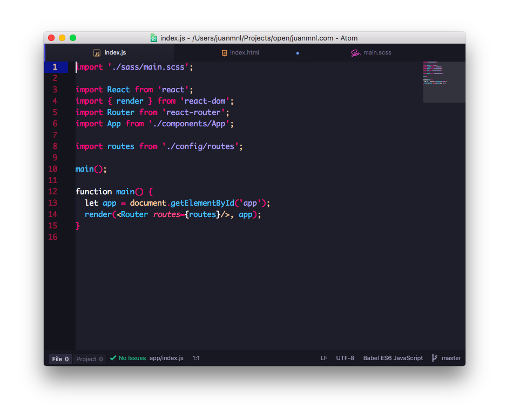
Task: Change the UTF-8 encoding selector
Action: pos(345,358)
